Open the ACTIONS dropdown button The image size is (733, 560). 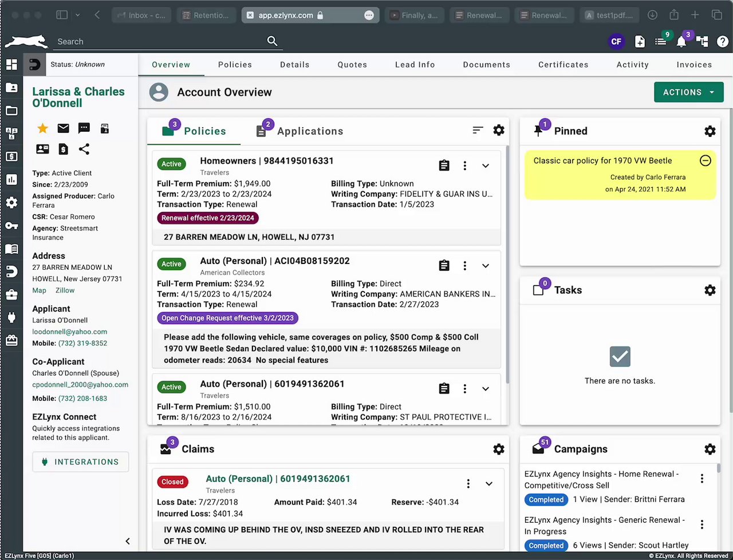coord(689,92)
